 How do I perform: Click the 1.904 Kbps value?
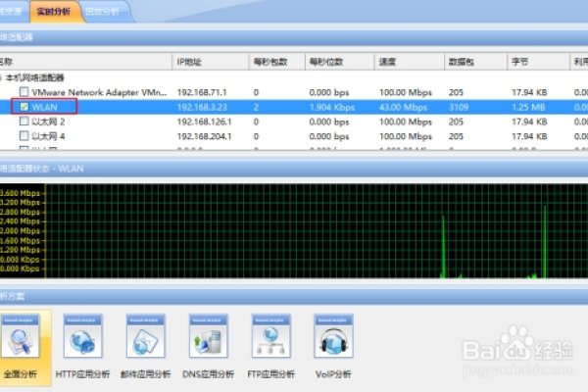pos(332,107)
